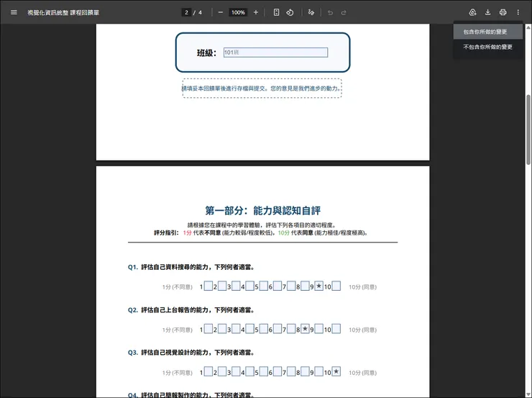Click the 班級 text field containing 101班
Screen dimensions: 532x398
[275, 53]
